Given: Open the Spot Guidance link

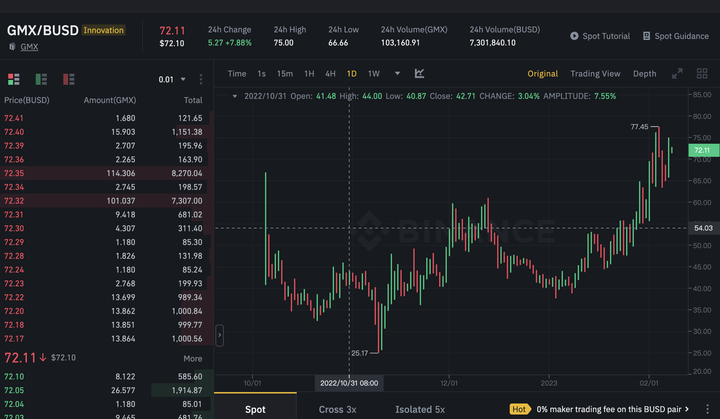Looking at the screenshot, I should pos(681,36).
